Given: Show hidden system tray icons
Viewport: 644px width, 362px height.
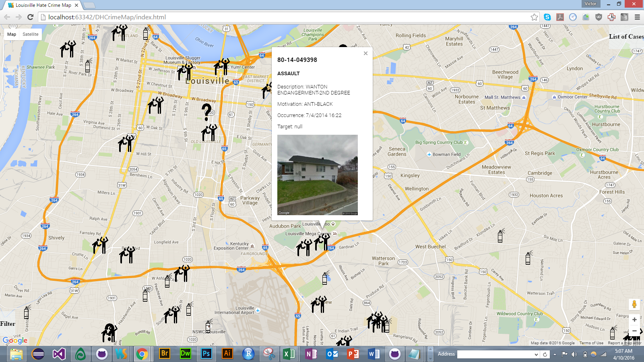Looking at the screenshot, I should coord(555,354).
